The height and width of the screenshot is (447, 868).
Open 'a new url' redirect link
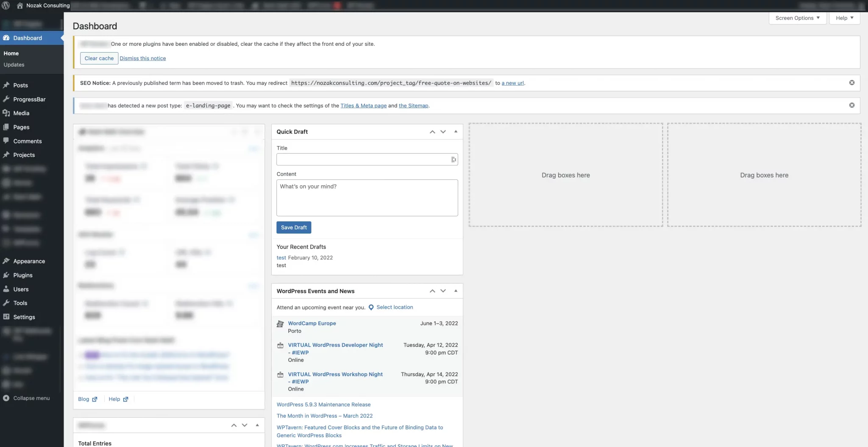pos(512,83)
